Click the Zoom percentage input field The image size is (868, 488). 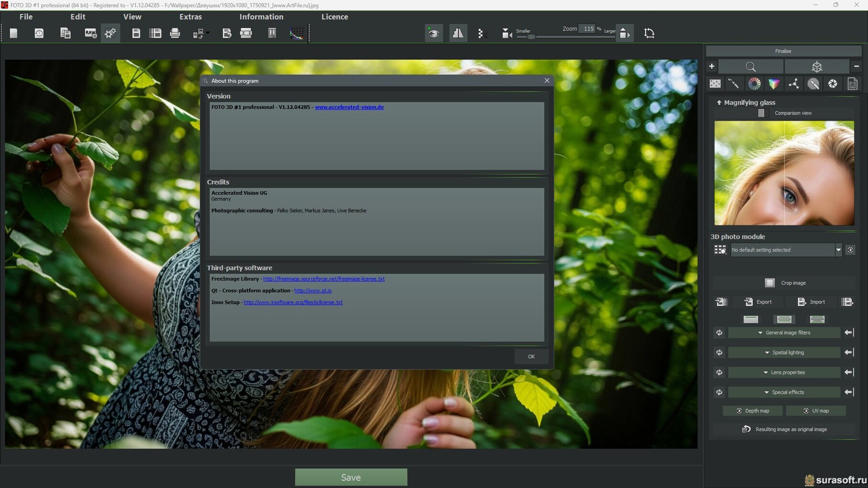tap(587, 29)
